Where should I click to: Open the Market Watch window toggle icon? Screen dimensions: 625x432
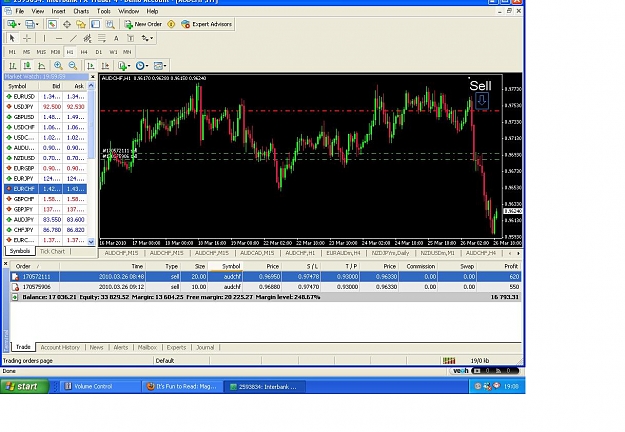(52, 24)
